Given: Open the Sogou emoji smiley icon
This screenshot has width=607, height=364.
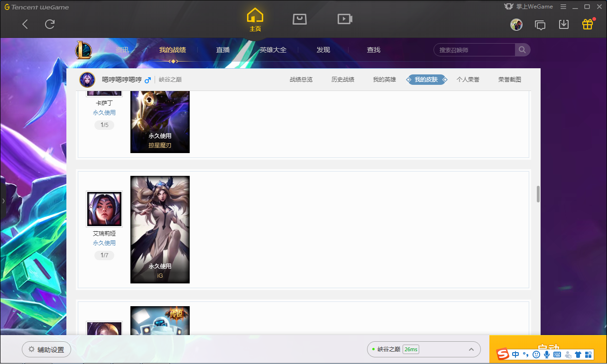Looking at the screenshot, I should (x=536, y=355).
